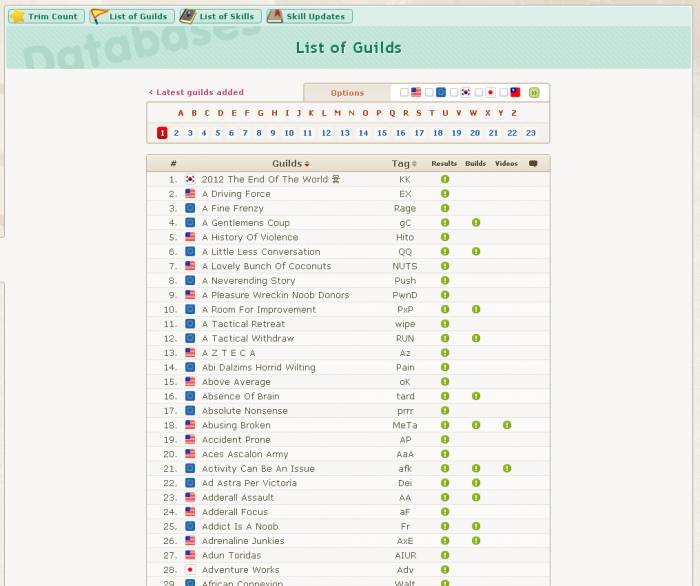The height and width of the screenshot is (586, 700).
Task: Toggle the Taiwan flag filter checkbox
Action: pyautogui.click(x=504, y=92)
